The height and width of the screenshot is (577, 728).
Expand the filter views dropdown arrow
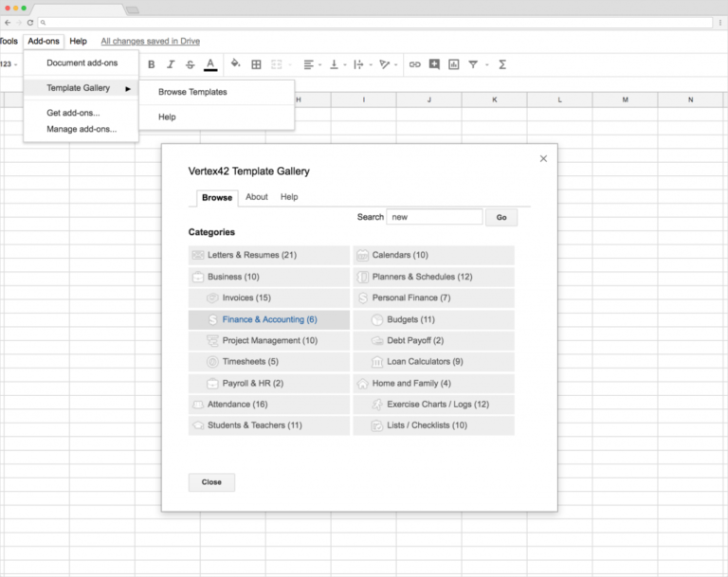pyautogui.click(x=487, y=65)
